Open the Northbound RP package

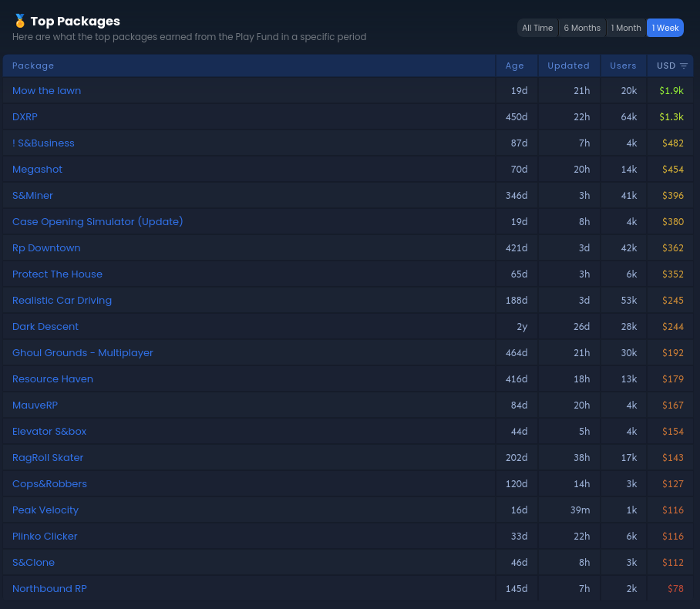(x=49, y=588)
